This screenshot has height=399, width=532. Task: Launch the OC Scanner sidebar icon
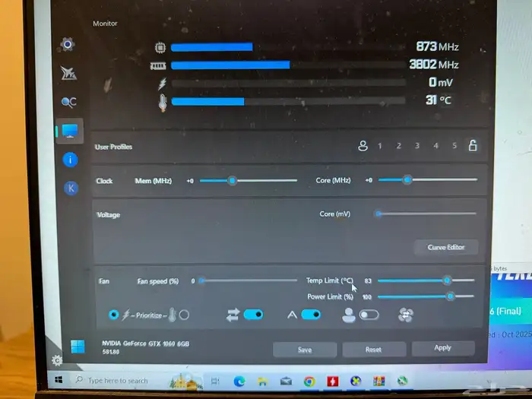click(68, 102)
